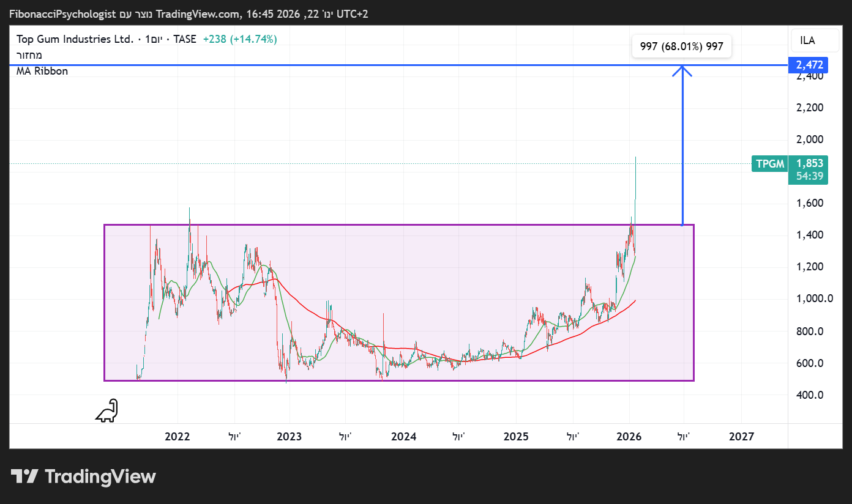The height and width of the screenshot is (504, 852).
Task: Click the 600.0 price axis label
Action: click(x=810, y=363)
